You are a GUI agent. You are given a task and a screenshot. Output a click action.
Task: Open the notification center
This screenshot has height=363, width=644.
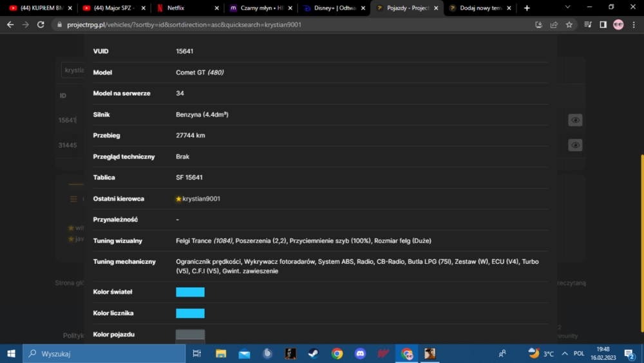point(629,353)
